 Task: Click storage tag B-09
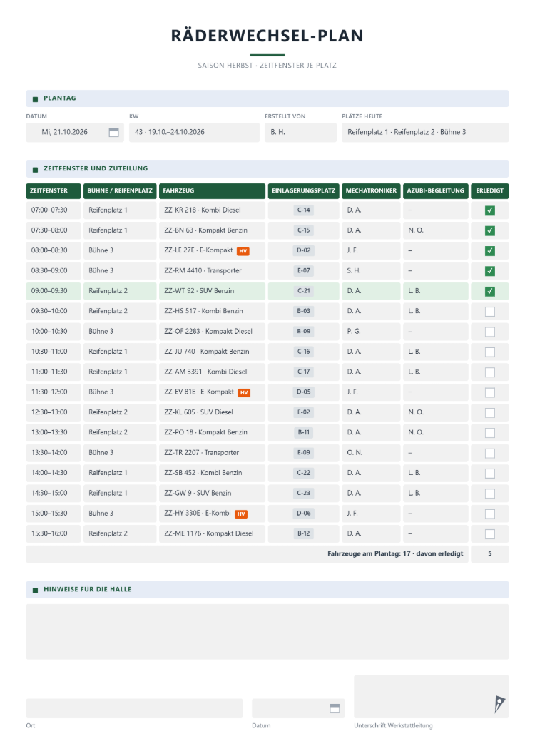point(303,332)
